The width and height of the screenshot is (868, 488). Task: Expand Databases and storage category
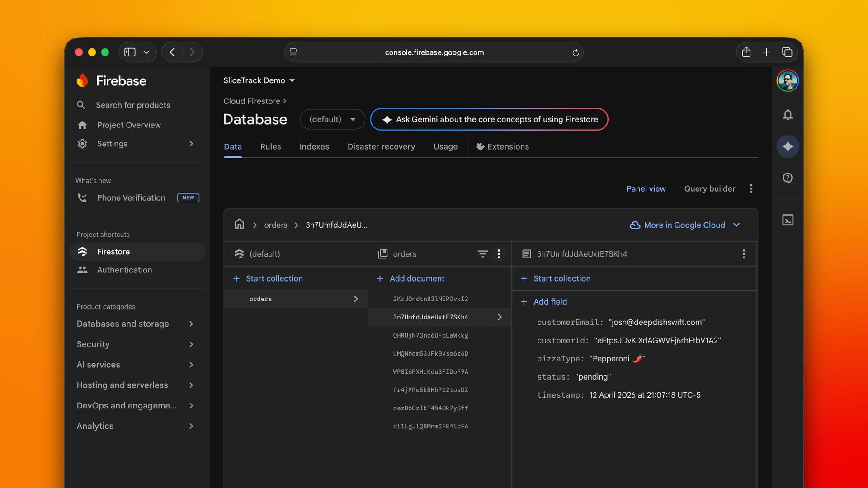(135, 324)
